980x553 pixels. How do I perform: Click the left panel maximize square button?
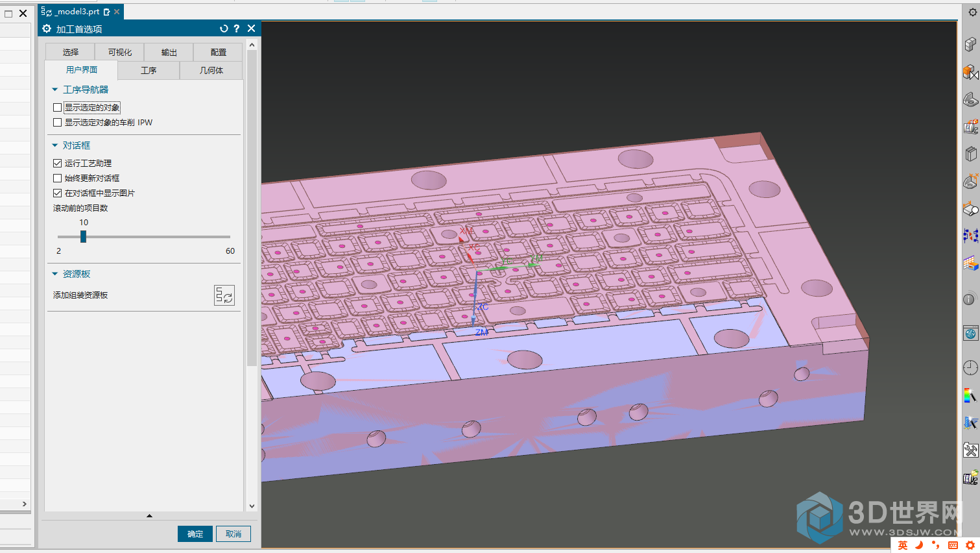[8, 13]
